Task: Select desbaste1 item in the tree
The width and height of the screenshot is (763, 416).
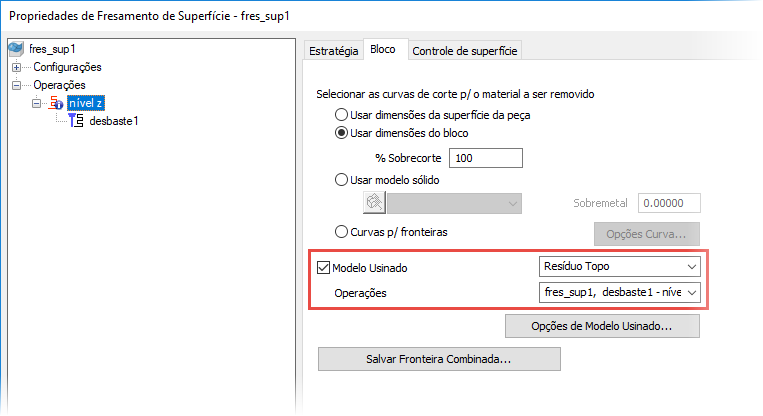Action: coord(113,122)
